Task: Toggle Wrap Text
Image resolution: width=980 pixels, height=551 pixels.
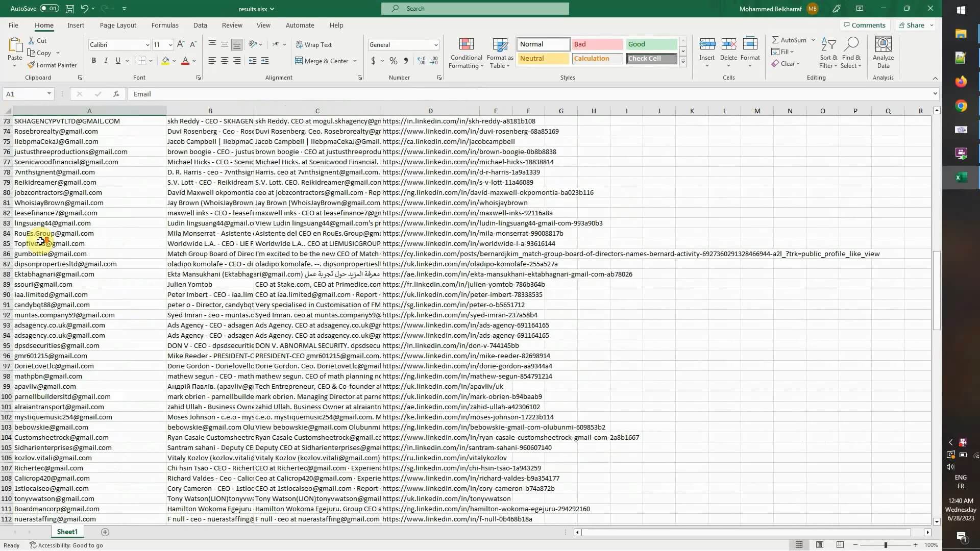Action: coord(314,45)
